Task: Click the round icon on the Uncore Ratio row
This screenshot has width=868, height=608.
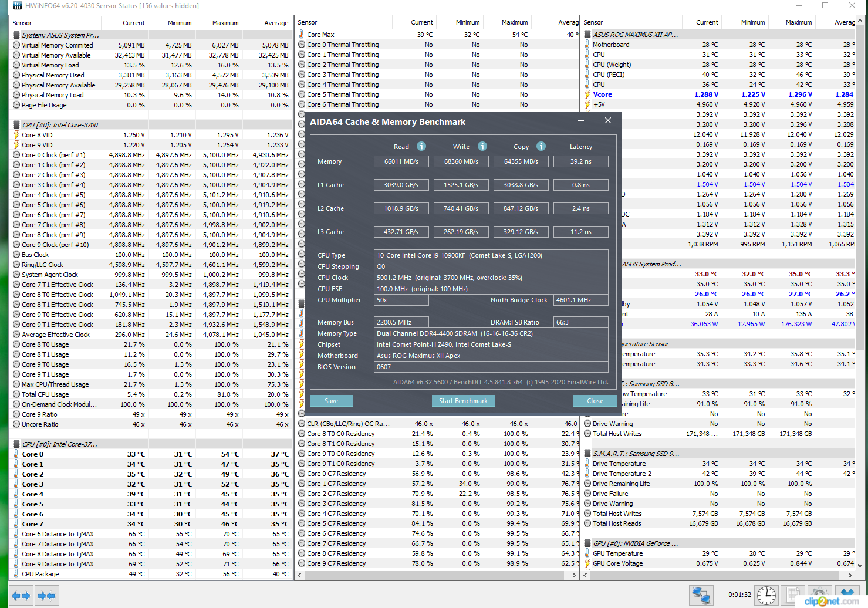Action: click(16, 424)
